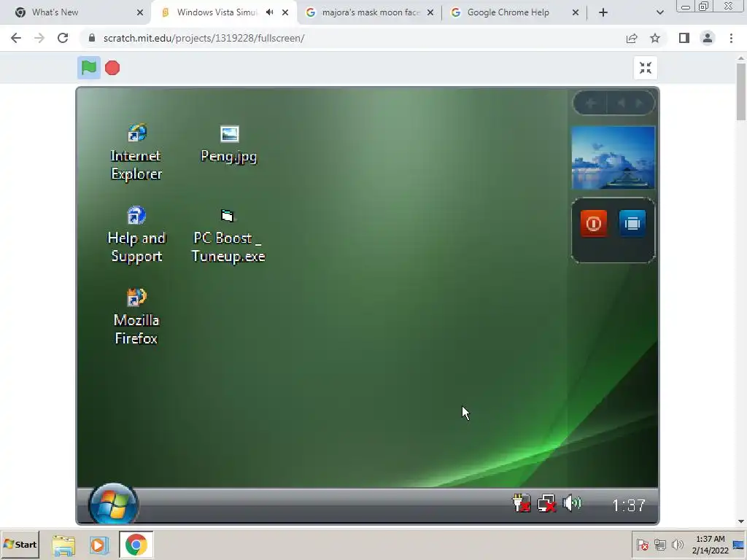
Task: Close the What's New tab
Action: [140, 12]
